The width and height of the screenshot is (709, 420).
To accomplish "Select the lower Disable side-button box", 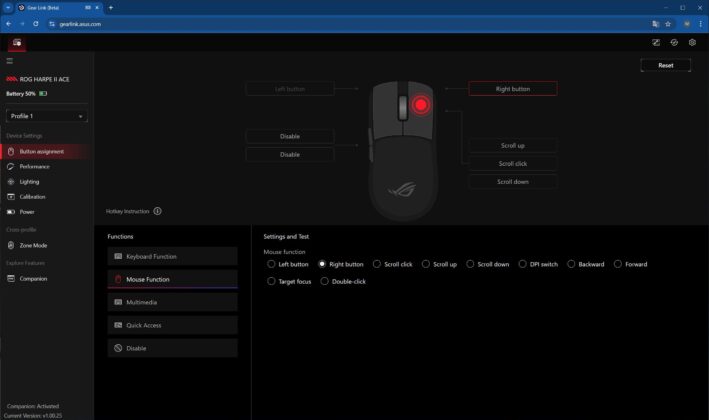I will coord(290,155).
